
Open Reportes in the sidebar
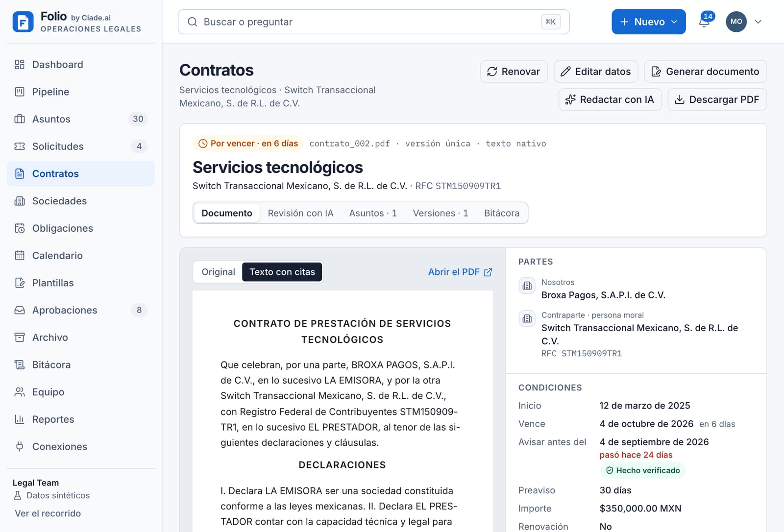(x=81, y=419)
